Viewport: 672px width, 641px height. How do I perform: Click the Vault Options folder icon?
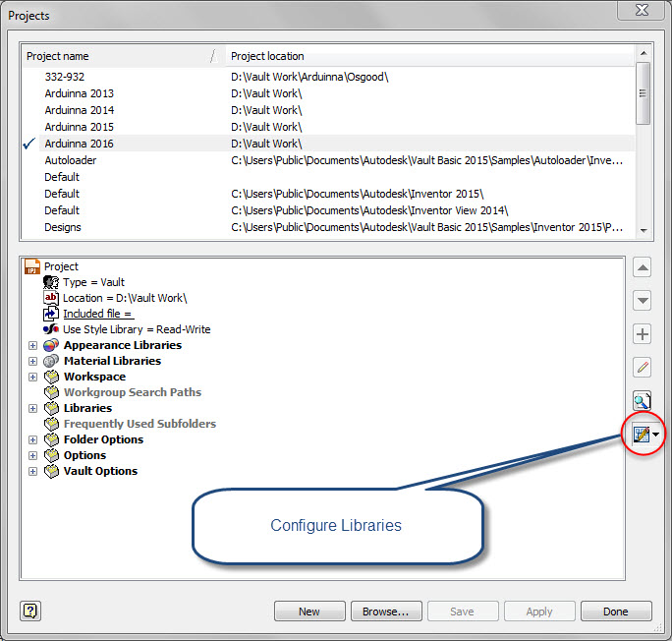point(51,471)
